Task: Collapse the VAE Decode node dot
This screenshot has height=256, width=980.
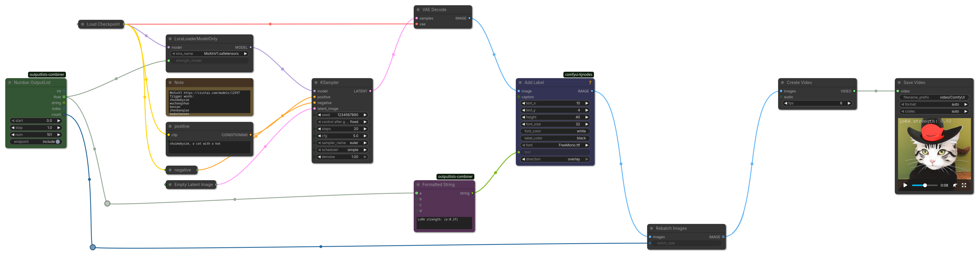Action: 418,10
